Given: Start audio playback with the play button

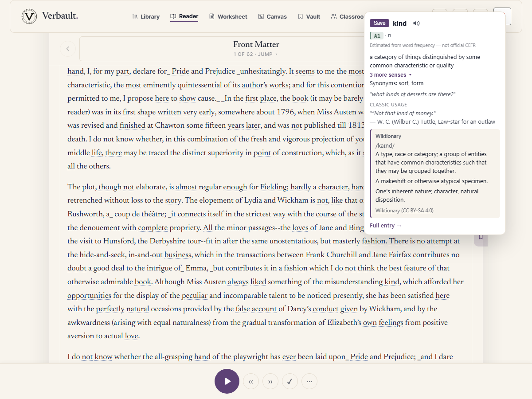Looking at the screenshot, I should [x=227, y=381].
